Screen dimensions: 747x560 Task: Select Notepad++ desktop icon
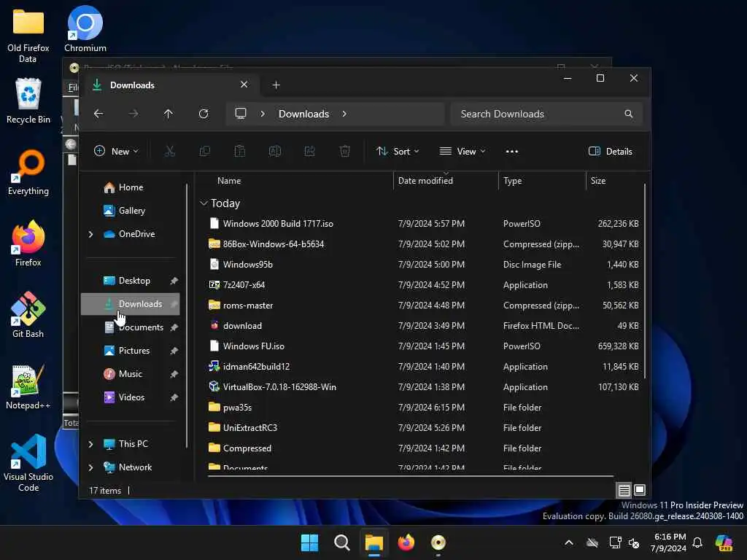click(28, 386)
